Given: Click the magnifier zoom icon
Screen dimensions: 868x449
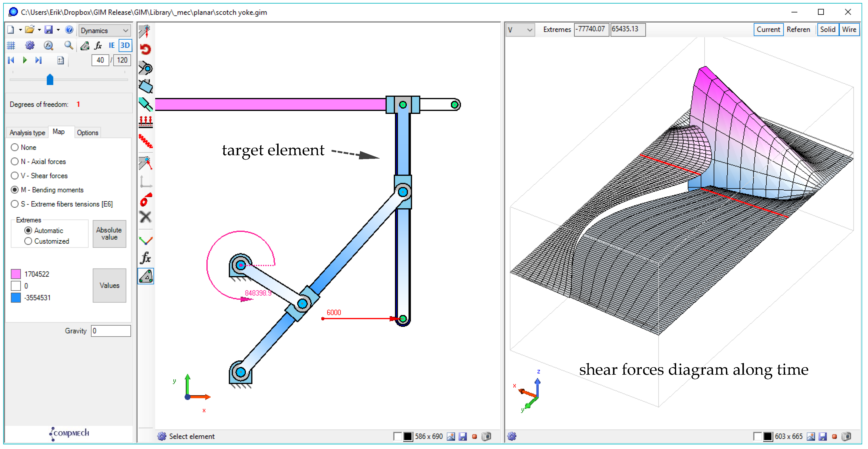Looking at the screenshot, I should 68,45.
